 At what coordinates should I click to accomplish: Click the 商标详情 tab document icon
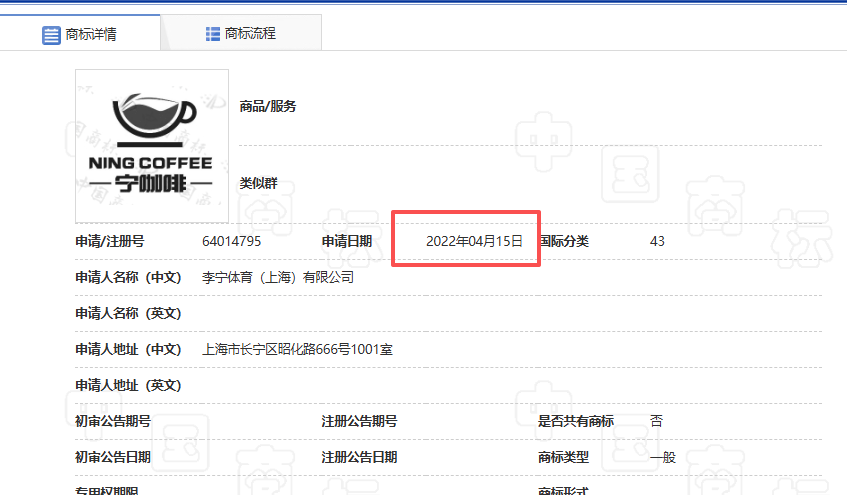point(51,35)
